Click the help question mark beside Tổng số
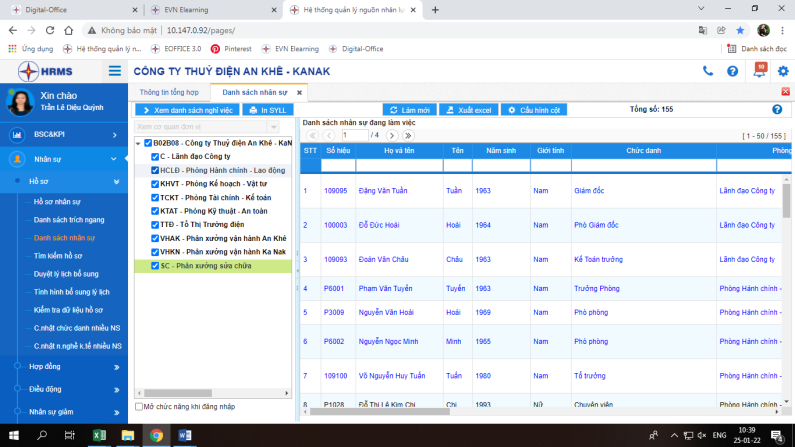The image size is (795, 447). [777, 110]
